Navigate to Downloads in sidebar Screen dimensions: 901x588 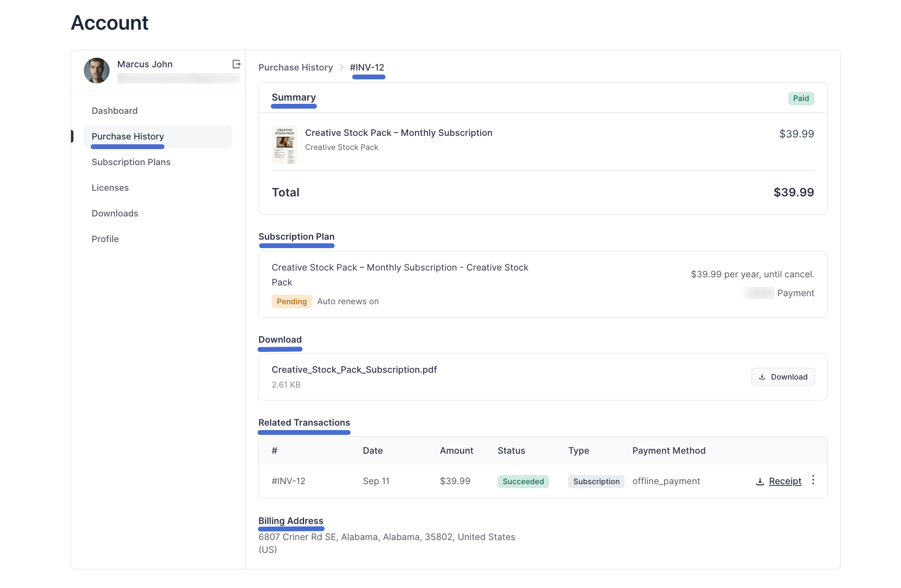[x=115, y=213]
